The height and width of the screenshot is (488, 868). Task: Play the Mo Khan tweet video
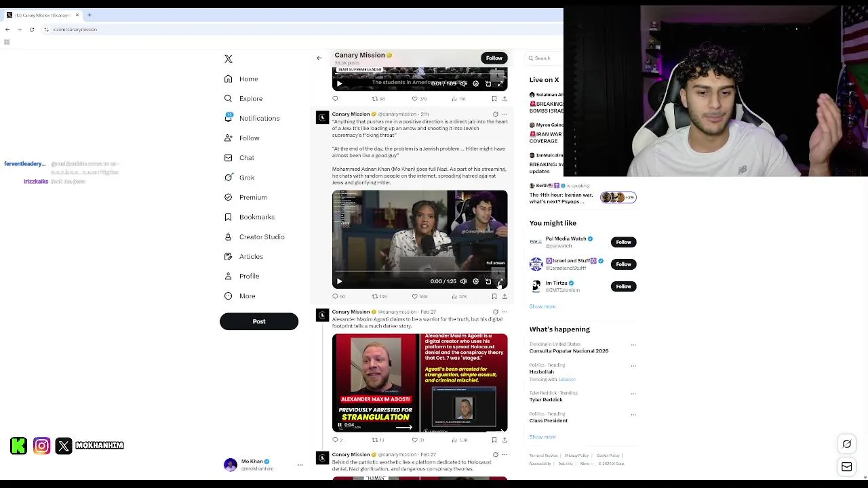click(x=340, y=281)
